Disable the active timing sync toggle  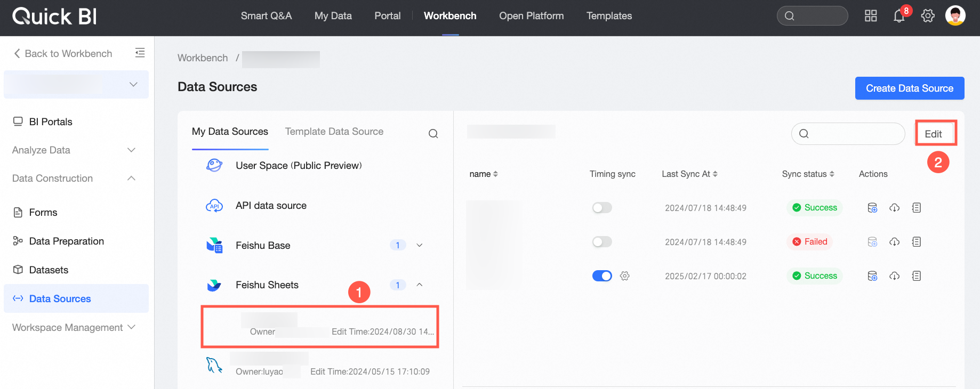click(x=602, y=276)
